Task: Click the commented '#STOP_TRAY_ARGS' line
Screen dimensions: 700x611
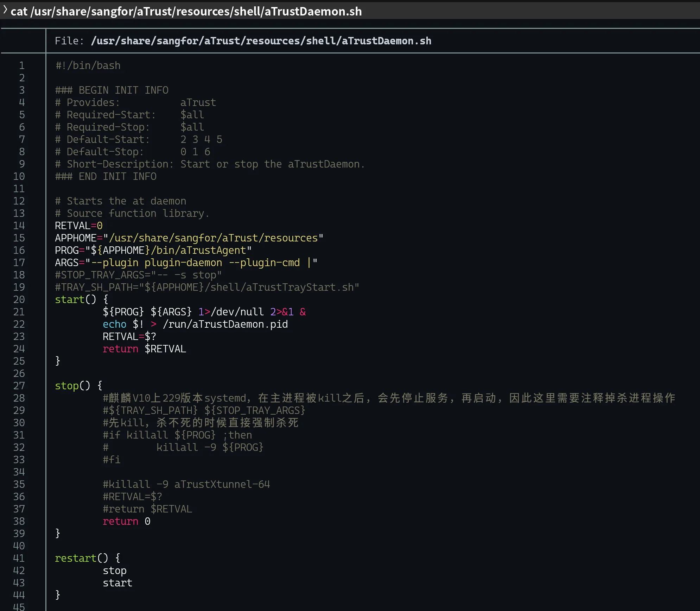Action: tap(139, 275)
